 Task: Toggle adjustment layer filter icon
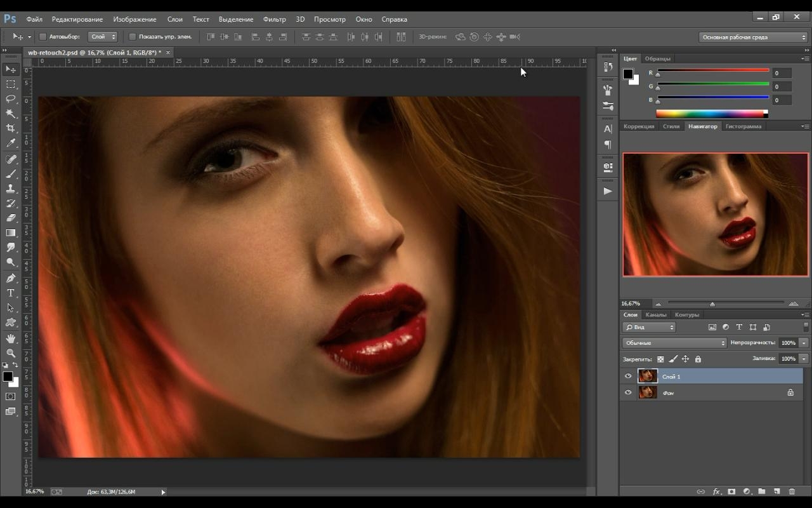point(726,327)
